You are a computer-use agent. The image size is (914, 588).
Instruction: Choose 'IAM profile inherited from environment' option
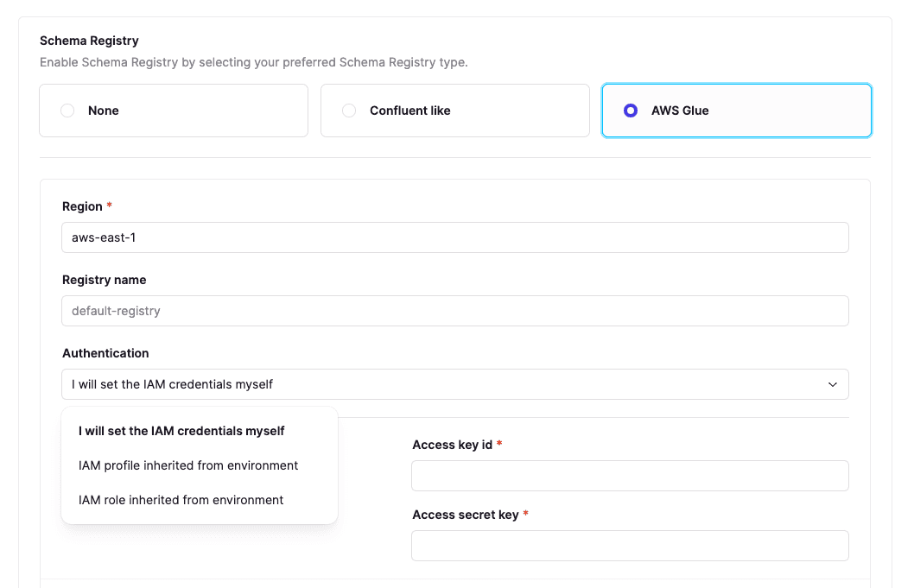point(188,465)
